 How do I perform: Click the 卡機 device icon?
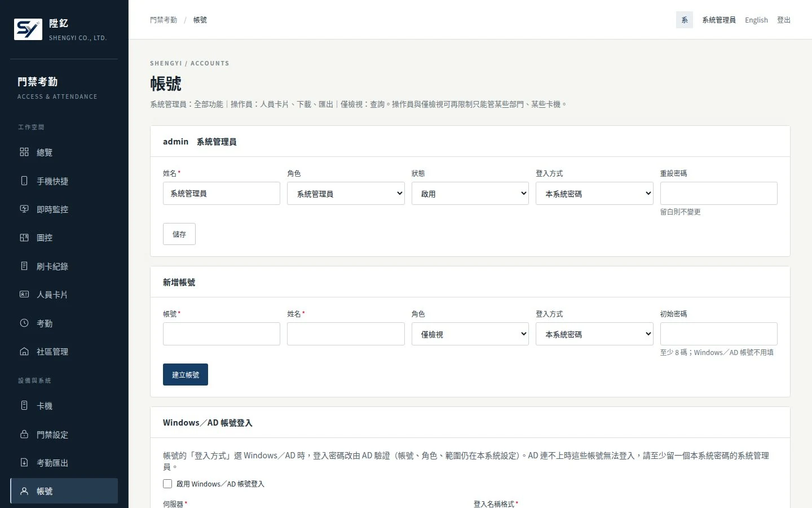point(24,405)
